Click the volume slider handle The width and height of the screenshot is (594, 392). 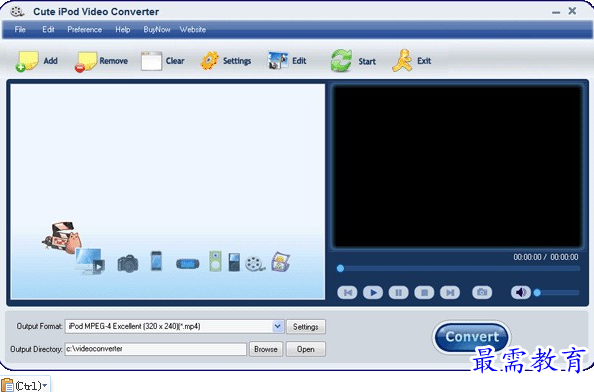(537, 292)
